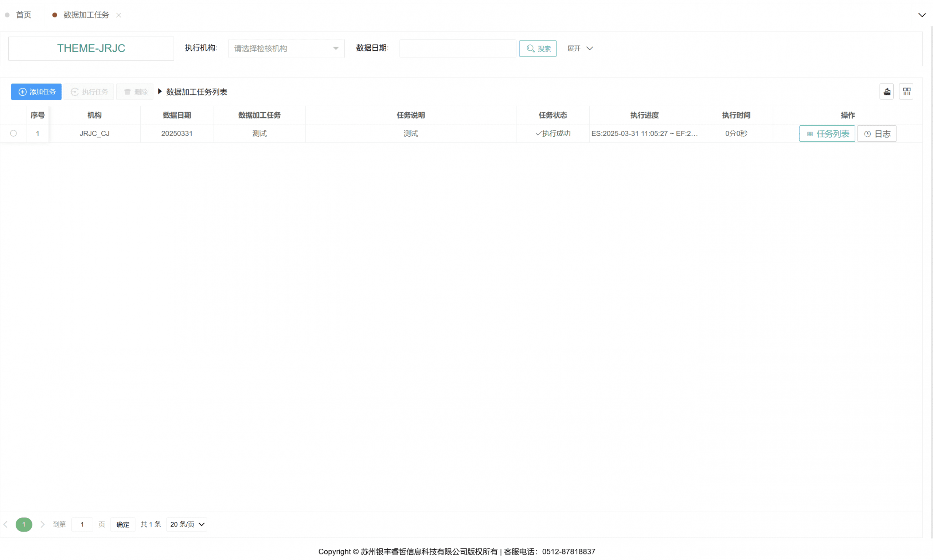Open the tab list chevron at top right
Screen dimensions: 933x560
pyautogui.click(x=922, y=15)
